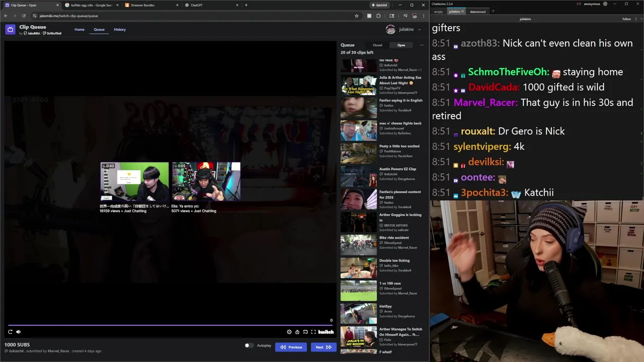Image resolution: width=644 pixels, height=362 pixels.
Task: Go back in browser history
Action: point(6,16)
